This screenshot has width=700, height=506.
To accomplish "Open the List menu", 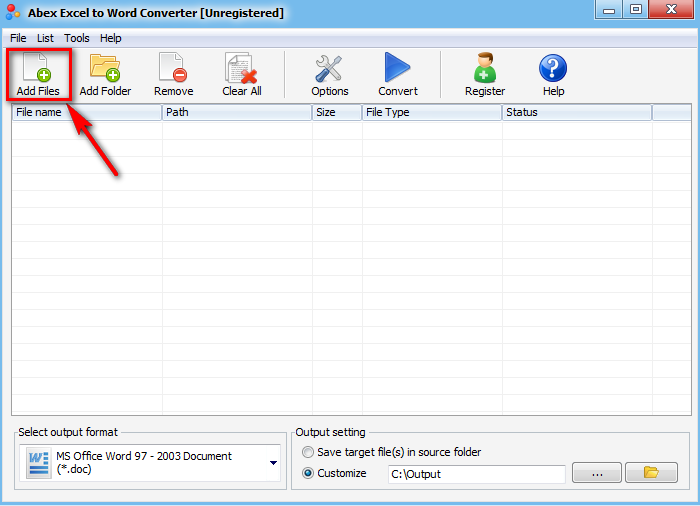I will (x=45, y=38).
